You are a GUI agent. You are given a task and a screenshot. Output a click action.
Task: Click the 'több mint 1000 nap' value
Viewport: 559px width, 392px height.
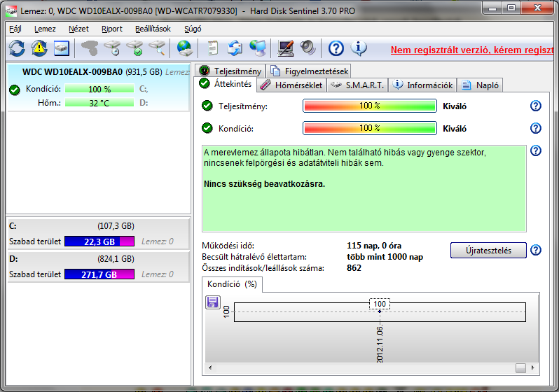(x=385, y=257)
